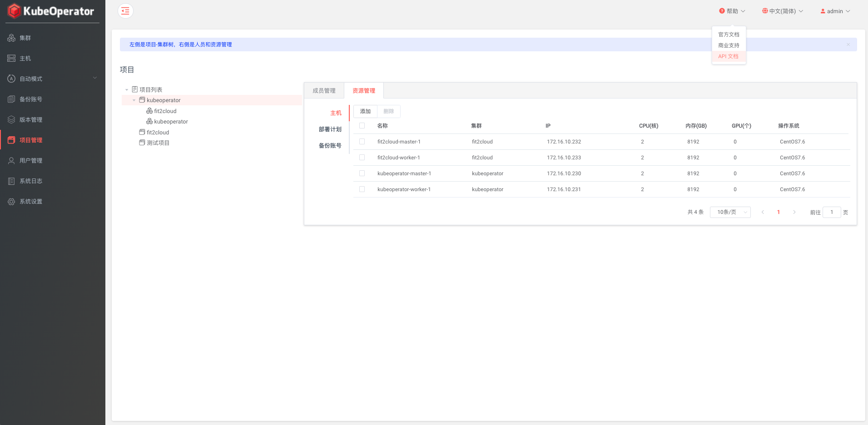Click the 删除 button

point(389,111)
